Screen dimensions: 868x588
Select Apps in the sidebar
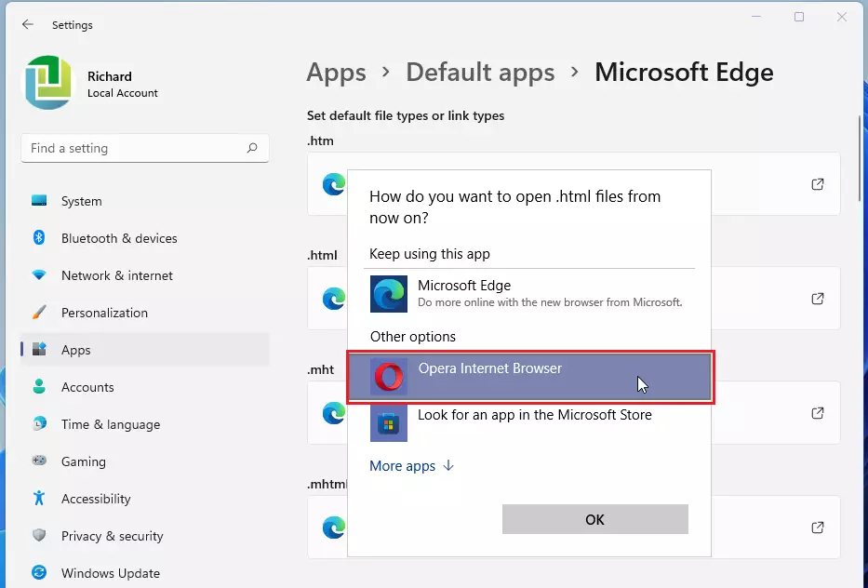point(145,350)
